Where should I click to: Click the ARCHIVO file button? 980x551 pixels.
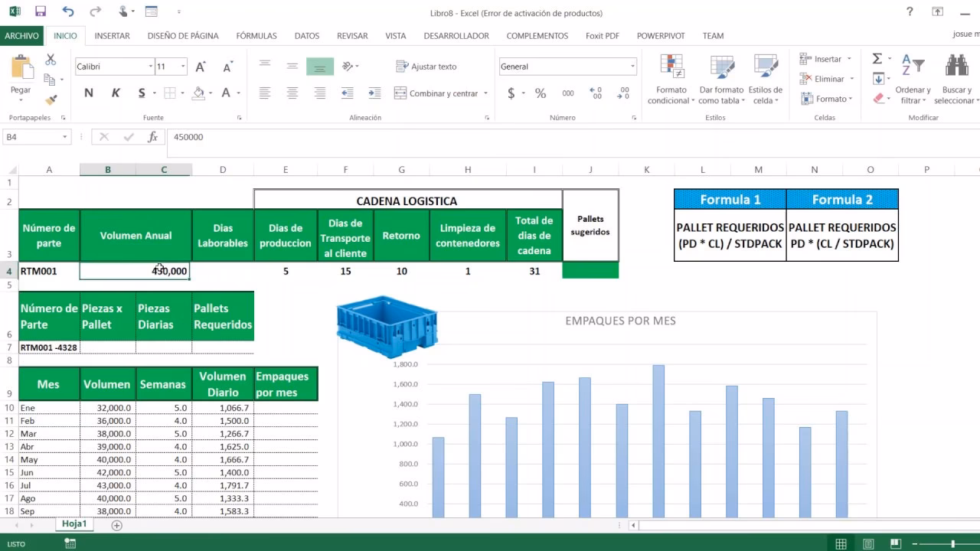pos(21,36)
